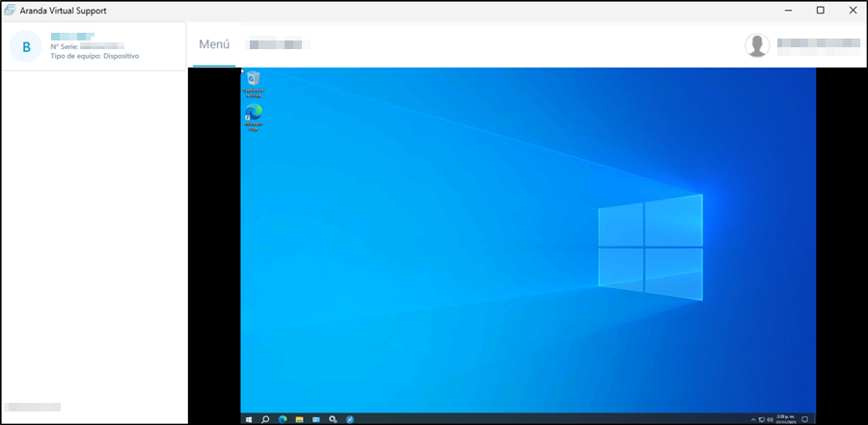Click the blue round taskbar icon
The image size is (868, 425).
(350, 419)
